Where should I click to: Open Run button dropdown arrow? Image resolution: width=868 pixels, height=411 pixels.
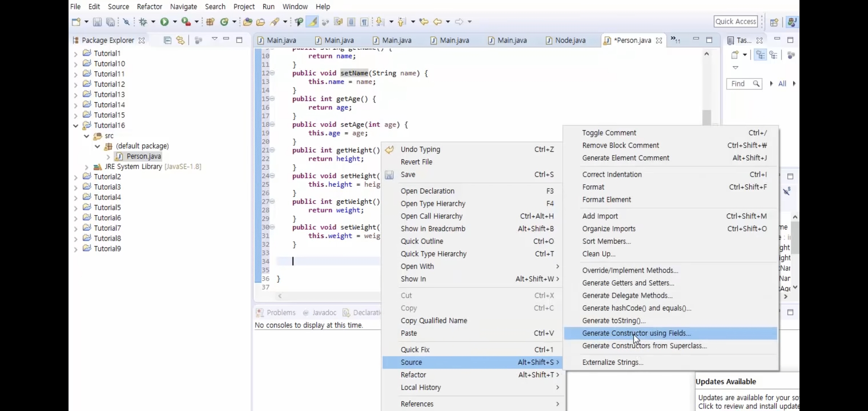(x=175, y=22)
